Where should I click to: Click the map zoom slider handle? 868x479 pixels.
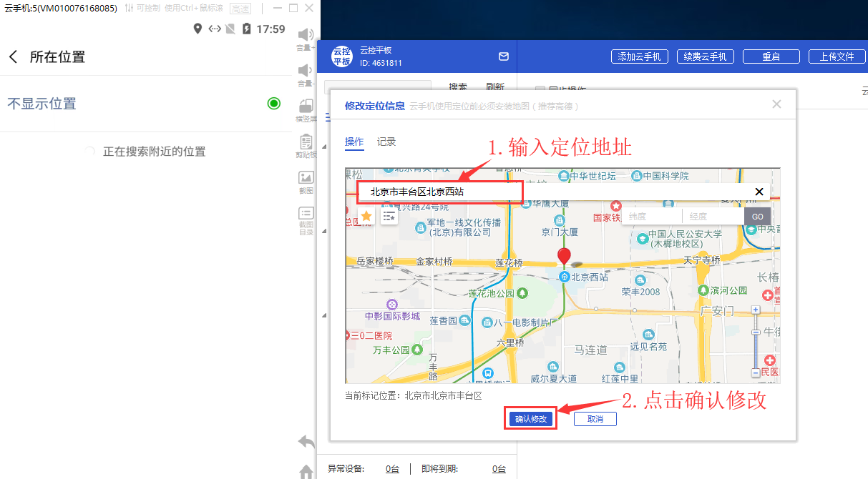pyautogui.click(x=756, y=333)
